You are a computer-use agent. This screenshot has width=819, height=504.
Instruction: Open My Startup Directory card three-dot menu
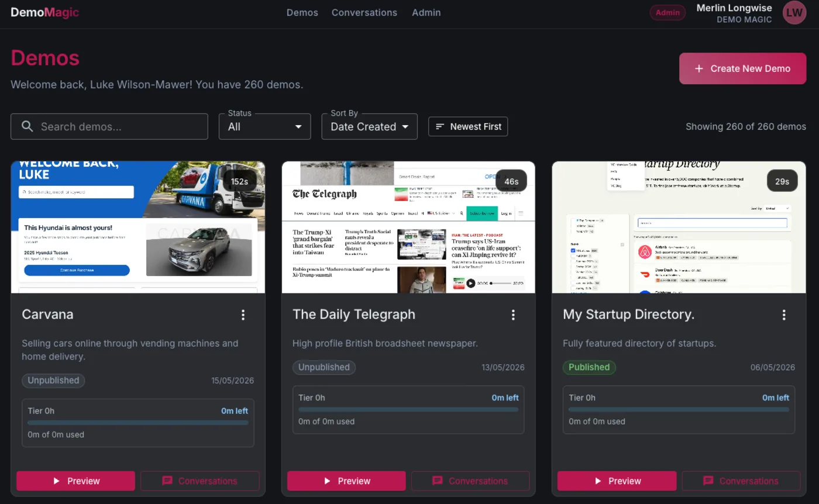[x=784, y=315]
